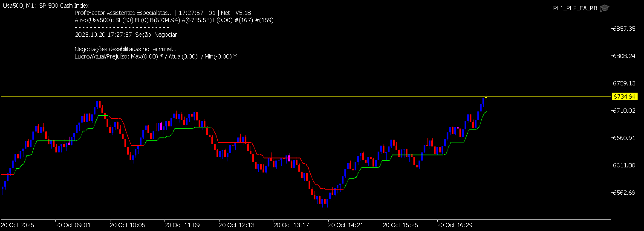Click the 20 Oct 13:17 time label
Viewport: 644px width, 231px height.
pos(291,225)
